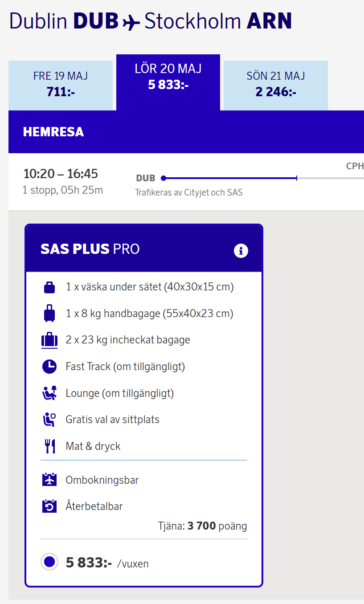Image resolution: width=364 pixels, height=604 pixels.
Task: Click the Ombokningsbar plane calendar icon
Action: click(49, 480)
